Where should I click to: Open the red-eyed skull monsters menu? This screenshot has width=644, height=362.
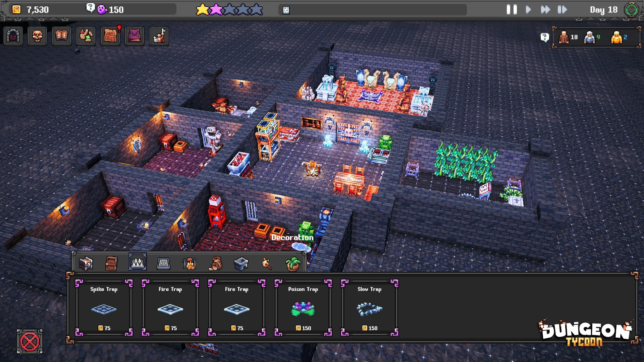37,36
